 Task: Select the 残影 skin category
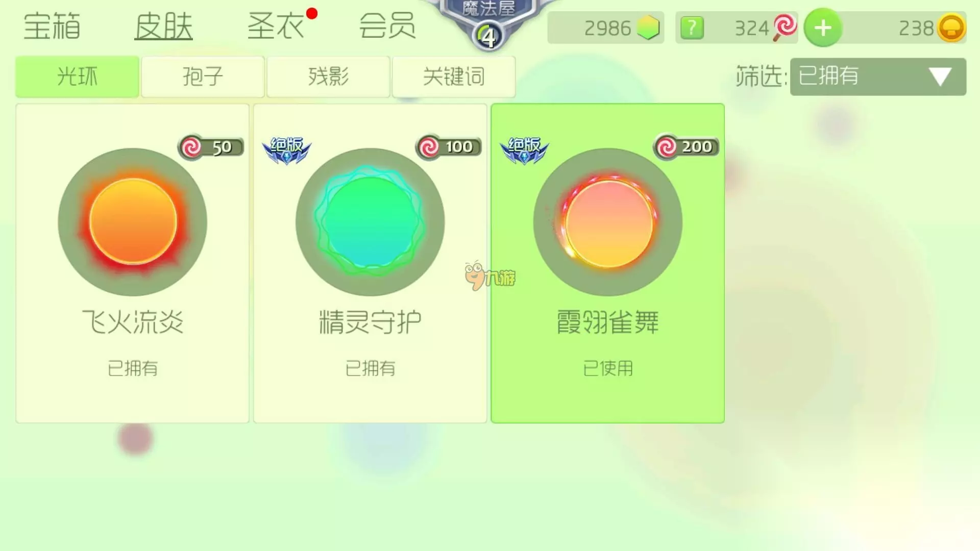point(328,77)
